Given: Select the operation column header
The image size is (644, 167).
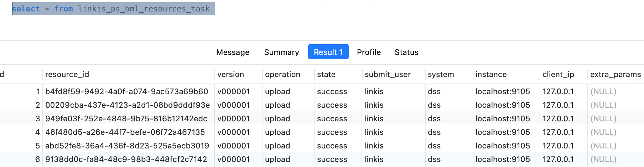Looking at the screenshot, I should [x=282, y=74].
